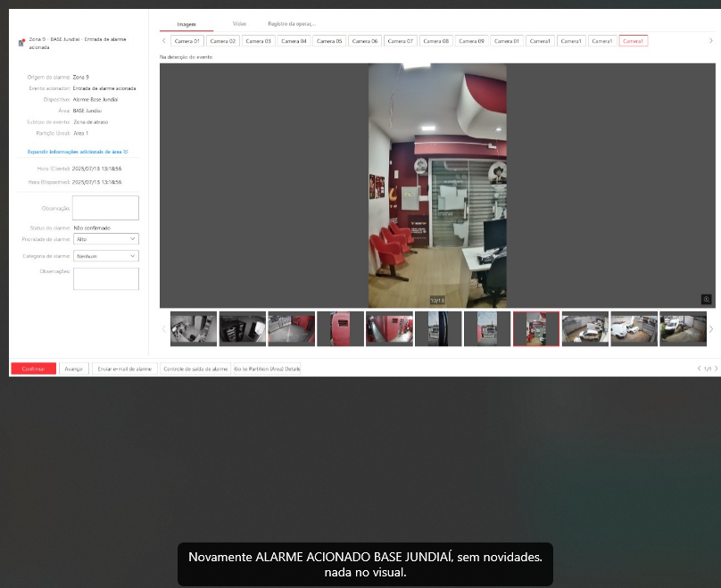
Task: Click the red Confirmar button
Action: click(32, 369)
